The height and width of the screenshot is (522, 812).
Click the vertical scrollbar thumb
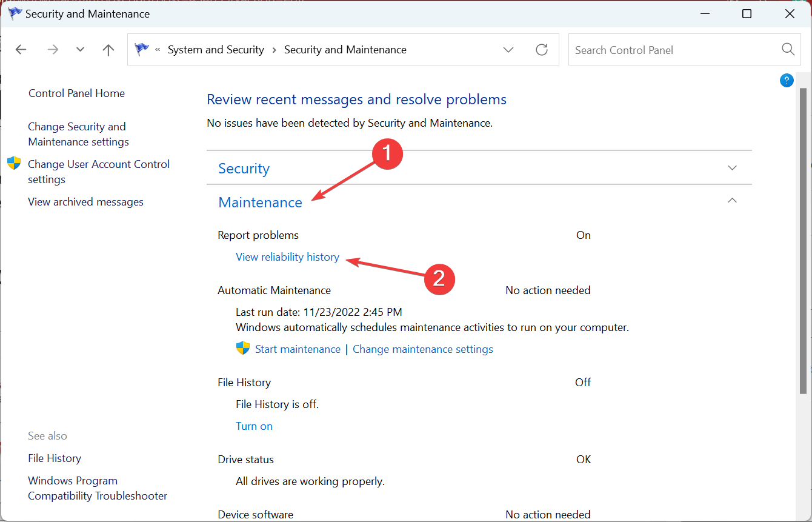pyautogui.click(x=803, y=241)
